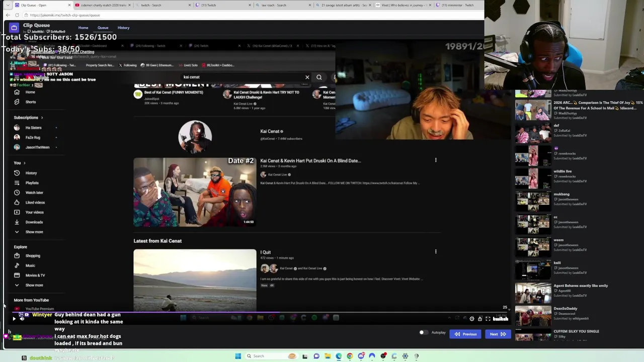Close the Clip Queue browser tab
The height and width of the screenshot is (362, 644).
69,5
